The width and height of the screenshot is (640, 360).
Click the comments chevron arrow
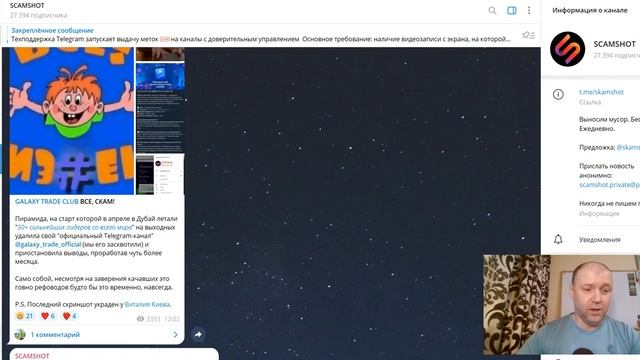coord(176,335)
